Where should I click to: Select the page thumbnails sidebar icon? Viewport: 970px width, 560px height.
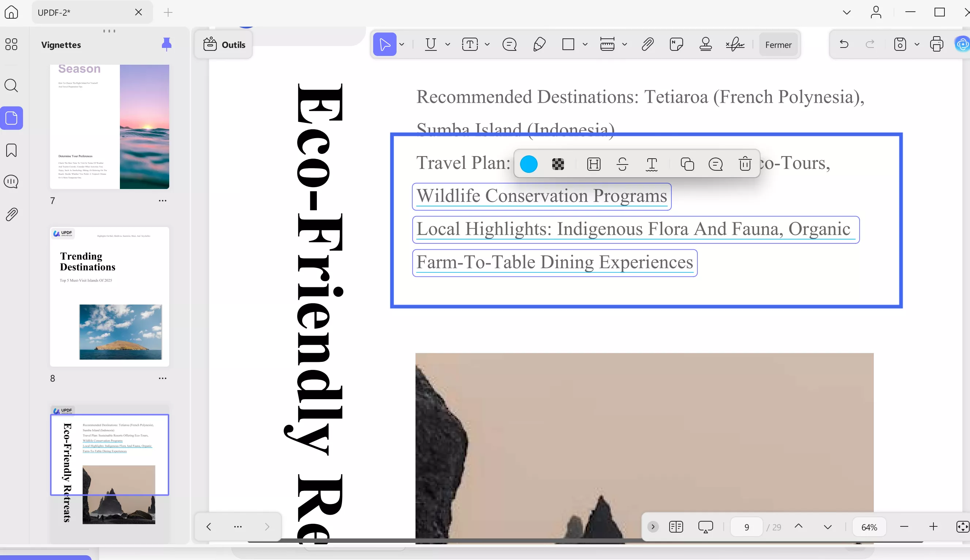[12, 118]
